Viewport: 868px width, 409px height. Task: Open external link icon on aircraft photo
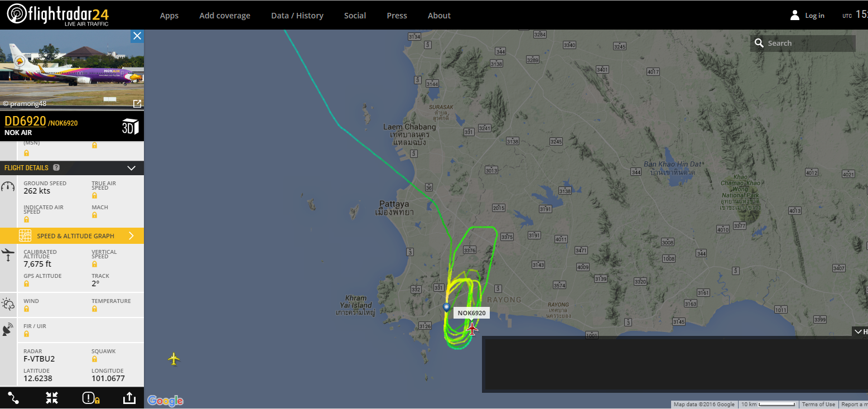[137, 104]
